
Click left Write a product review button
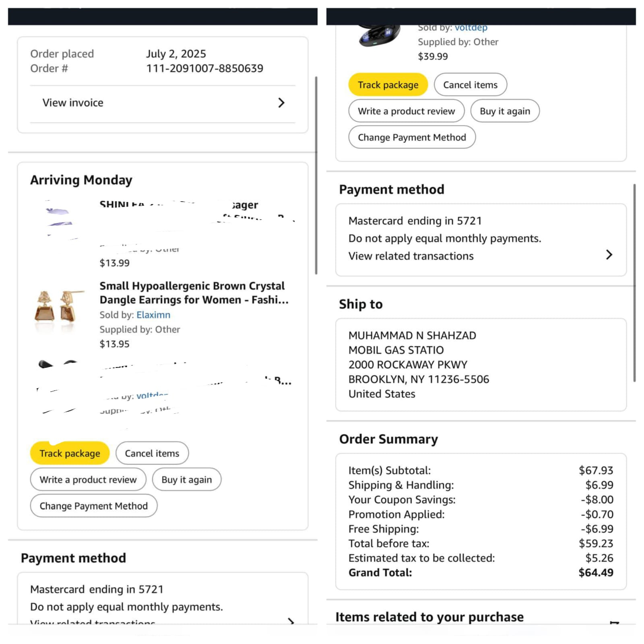tap(88, 479)
